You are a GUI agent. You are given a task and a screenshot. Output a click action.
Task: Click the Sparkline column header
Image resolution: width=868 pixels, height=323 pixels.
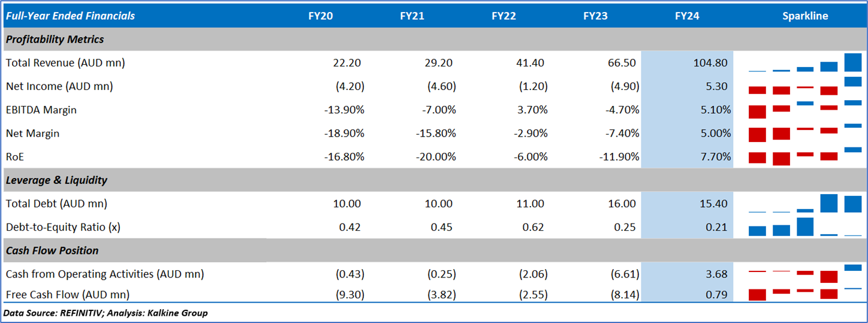[x=804, y=16]
